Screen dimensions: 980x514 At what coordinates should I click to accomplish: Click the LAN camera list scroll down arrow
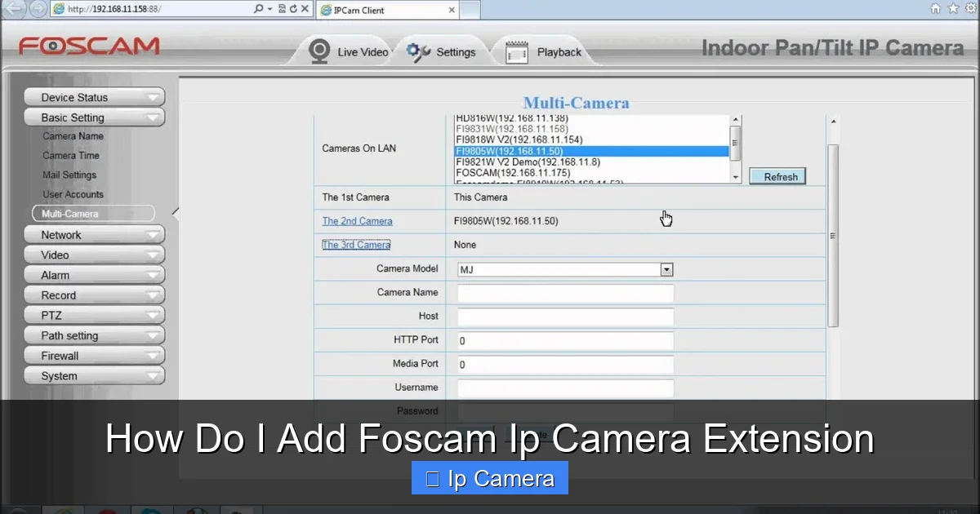(x=735, y=177)
